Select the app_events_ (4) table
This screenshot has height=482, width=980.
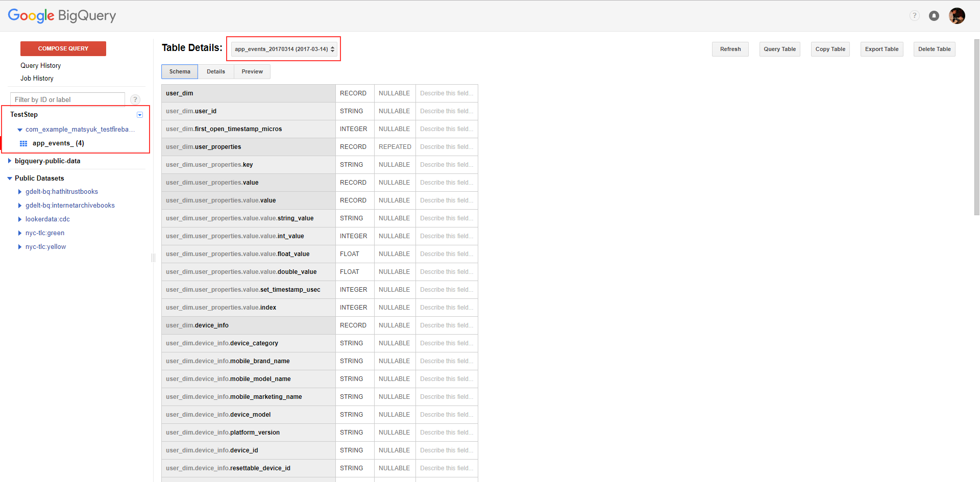point(58,143)
